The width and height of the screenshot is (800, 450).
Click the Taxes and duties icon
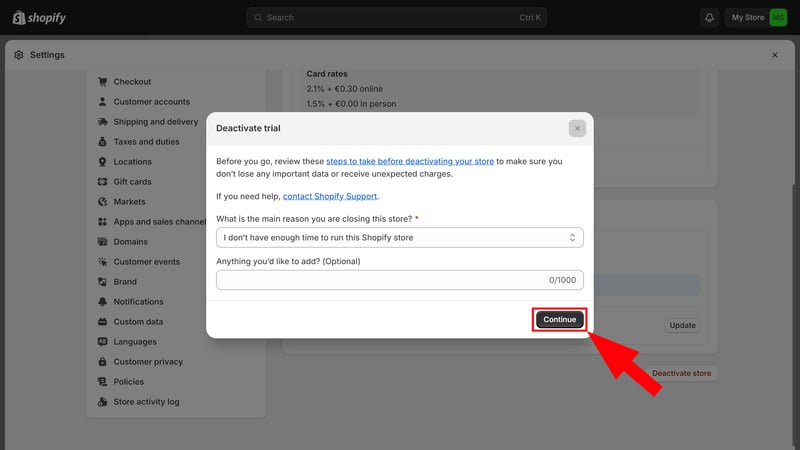pos(103,141)
